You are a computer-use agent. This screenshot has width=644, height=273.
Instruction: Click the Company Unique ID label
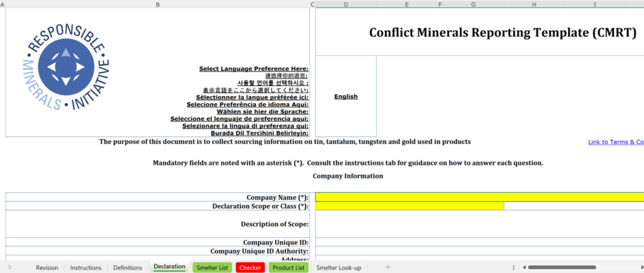[x=276, y=242]
